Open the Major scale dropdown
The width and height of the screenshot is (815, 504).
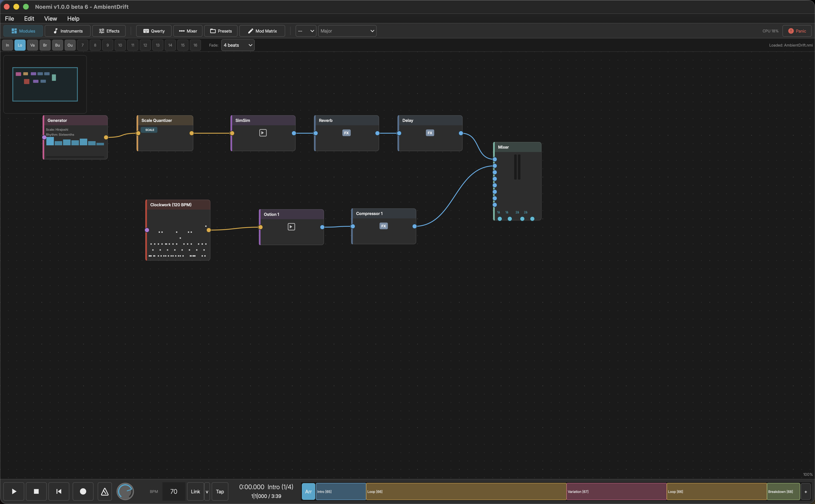point(347,31)
